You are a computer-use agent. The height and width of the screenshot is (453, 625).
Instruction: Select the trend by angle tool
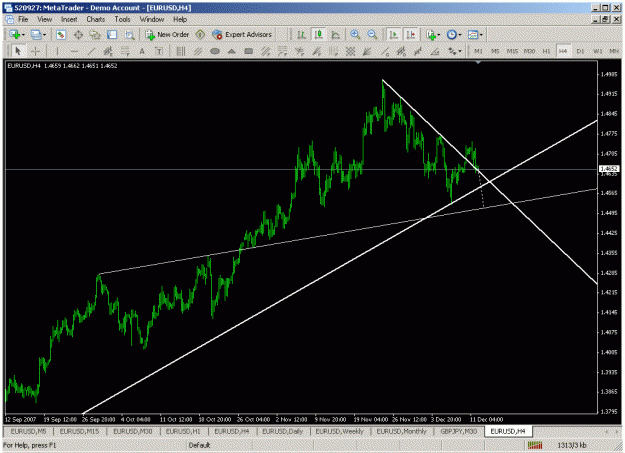(x=435, y=51)
